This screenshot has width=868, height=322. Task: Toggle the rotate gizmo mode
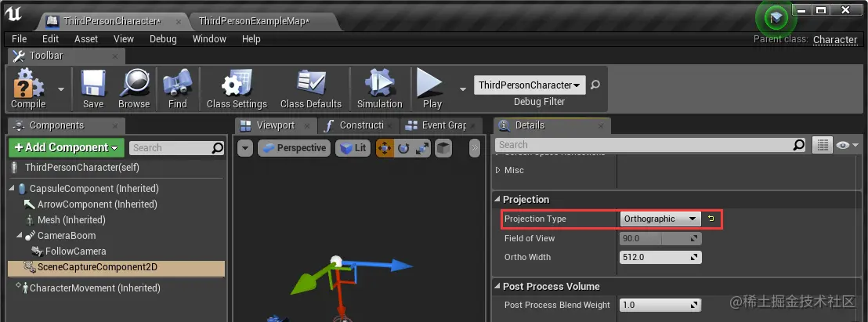(403, 148)
